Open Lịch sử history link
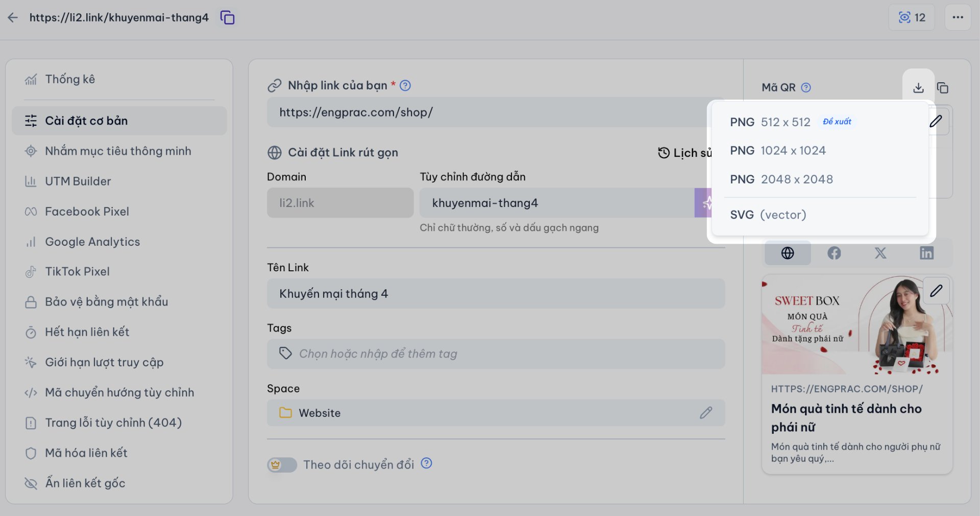Screen dimensions: 980x516 684,153
